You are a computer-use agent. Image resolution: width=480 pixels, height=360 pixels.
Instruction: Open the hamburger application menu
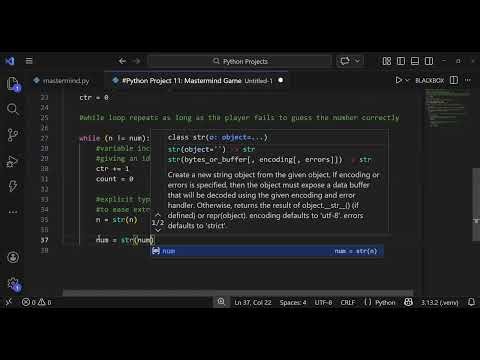[29, 61]
